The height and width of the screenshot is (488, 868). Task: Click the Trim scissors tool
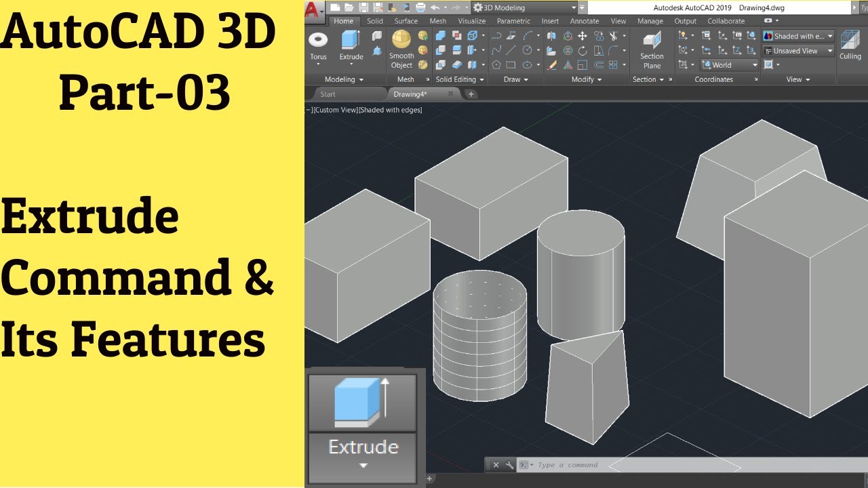[613, 35]
